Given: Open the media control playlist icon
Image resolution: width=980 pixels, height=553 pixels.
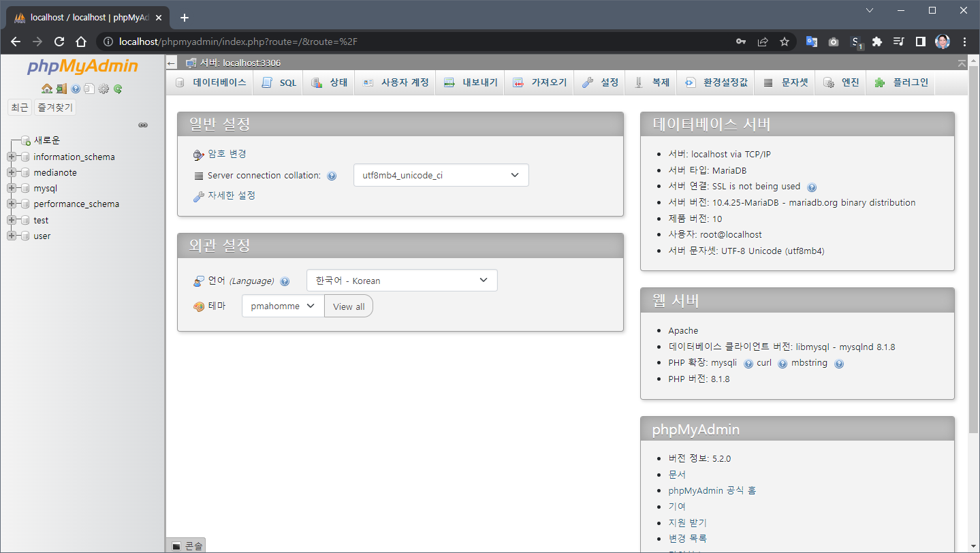Looking at the screenshot, I should pos(898,42).
